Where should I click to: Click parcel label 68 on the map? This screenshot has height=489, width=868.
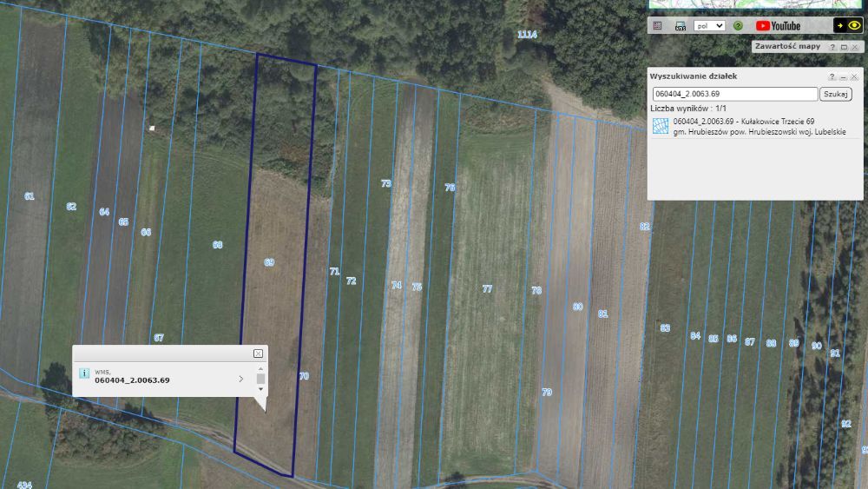(218, 245)
